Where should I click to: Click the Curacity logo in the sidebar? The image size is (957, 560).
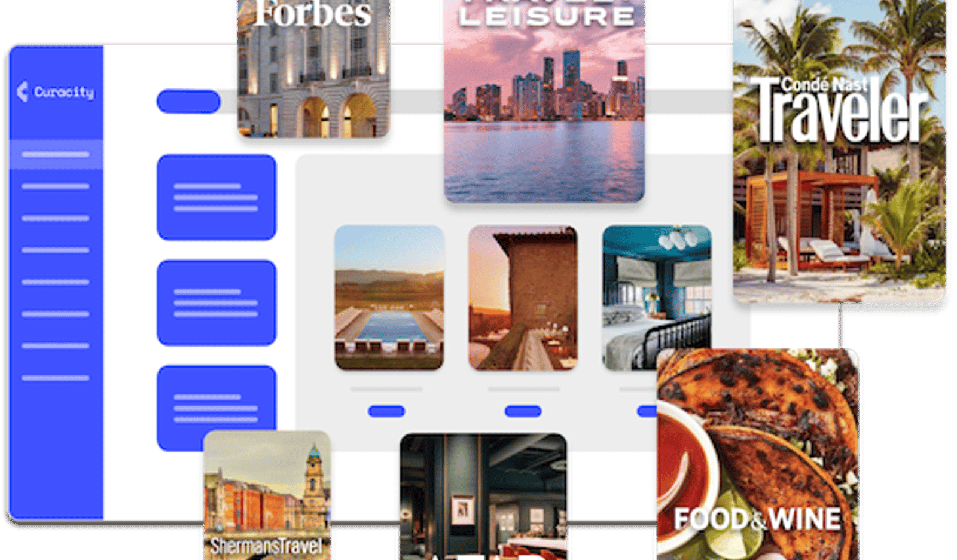click(x=56, y=91)
